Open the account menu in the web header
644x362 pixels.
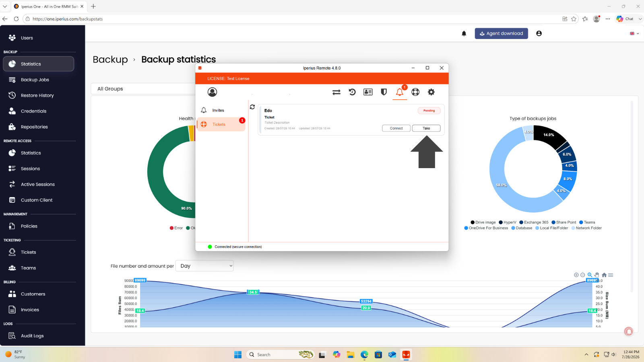539,33
